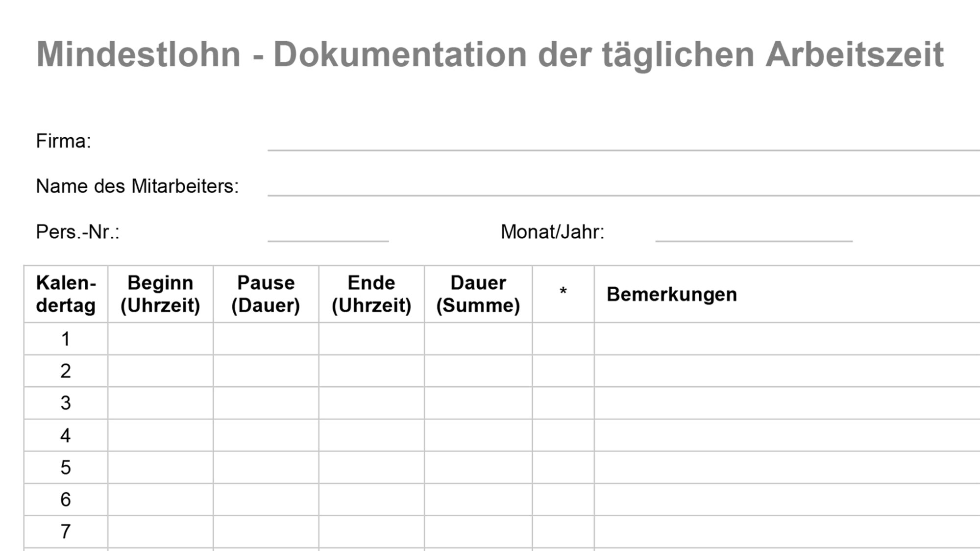Image resolution: width=980 pixels, height=551 pixels.
Task: Click the calendar day 7 cell
Action: tap(66, 531)
